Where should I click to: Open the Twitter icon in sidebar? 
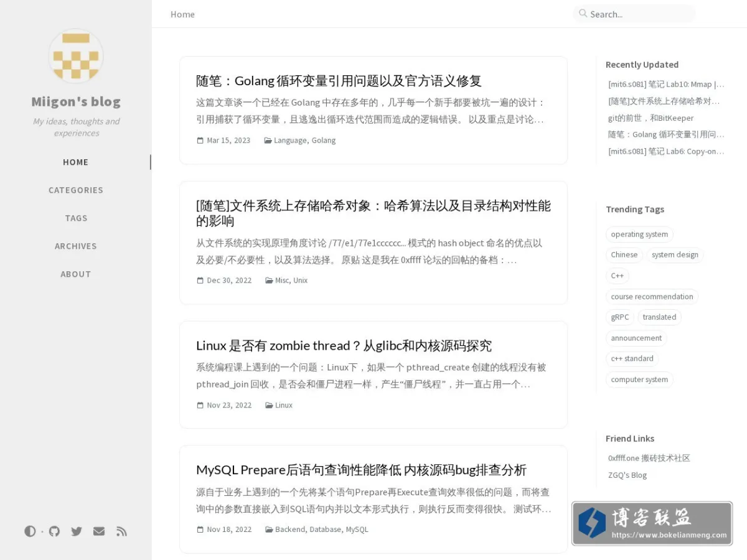click(77, 531)
